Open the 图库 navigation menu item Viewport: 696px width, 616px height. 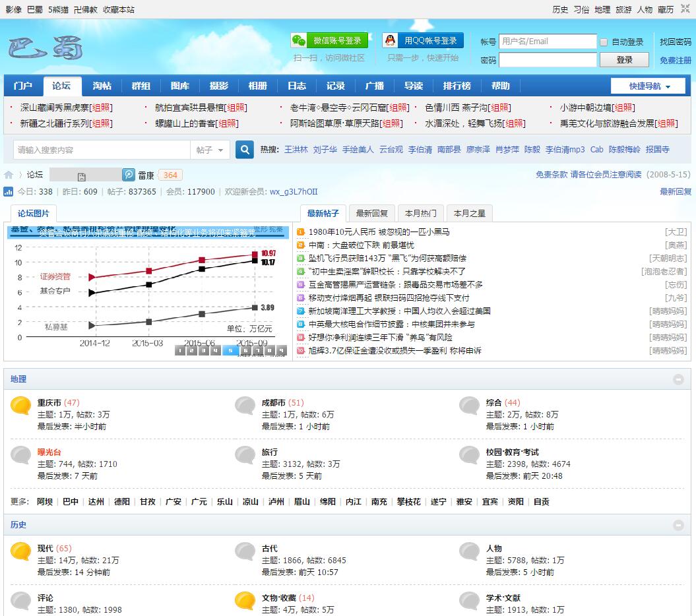pyautogui.click(x=179, y=86)
